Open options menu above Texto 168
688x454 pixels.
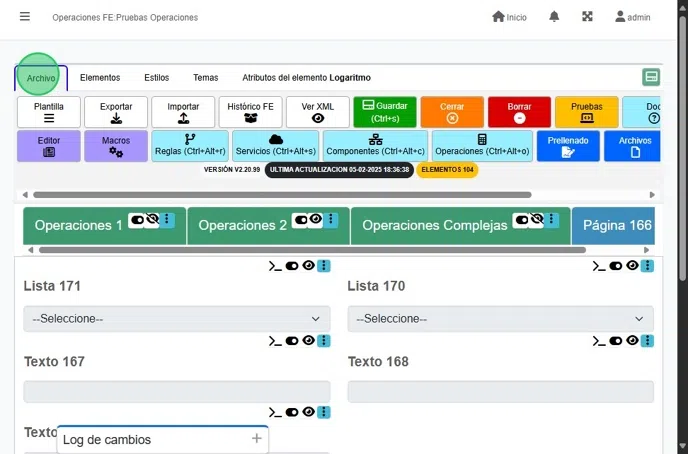coord(648,341)
